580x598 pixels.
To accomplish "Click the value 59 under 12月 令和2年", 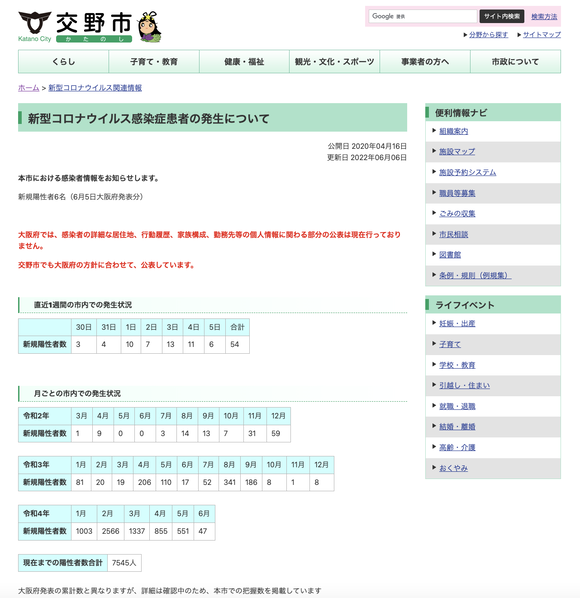I will click(278, 433).
